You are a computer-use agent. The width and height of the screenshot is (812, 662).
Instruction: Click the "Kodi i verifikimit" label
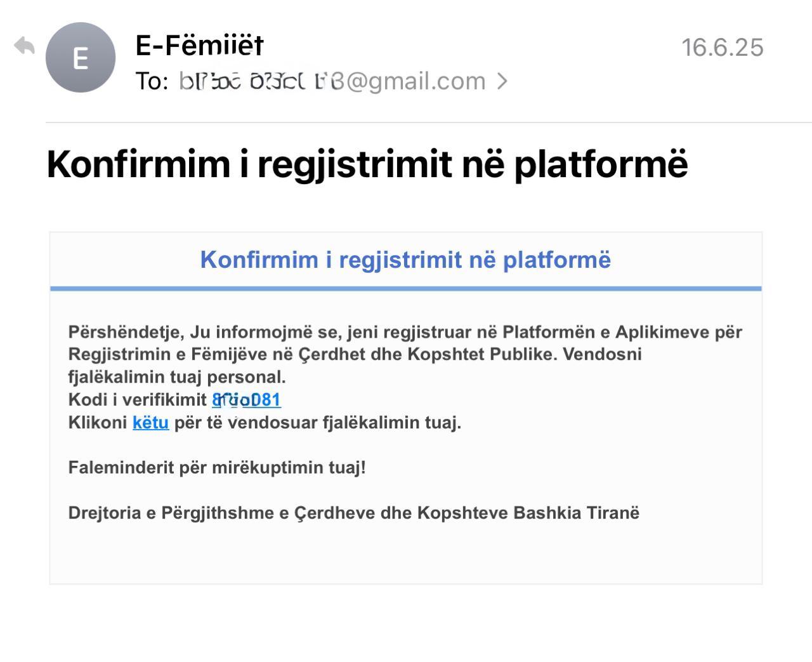138,400
